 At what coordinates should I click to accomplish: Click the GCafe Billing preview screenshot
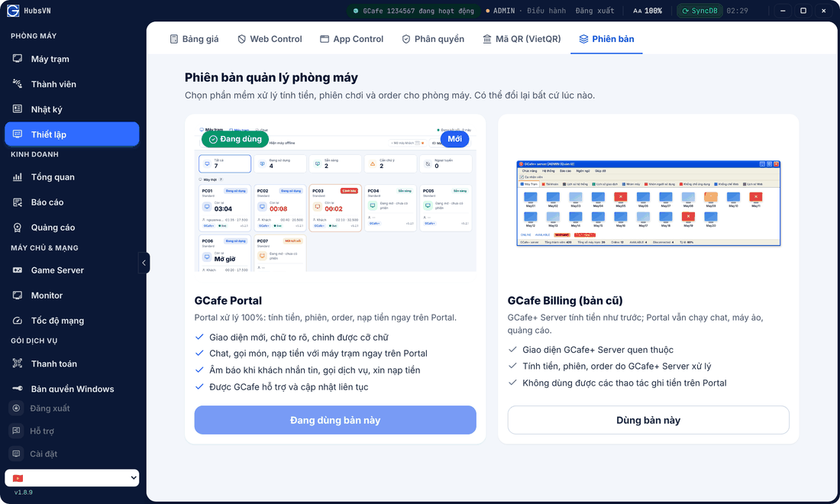(648, 203)
